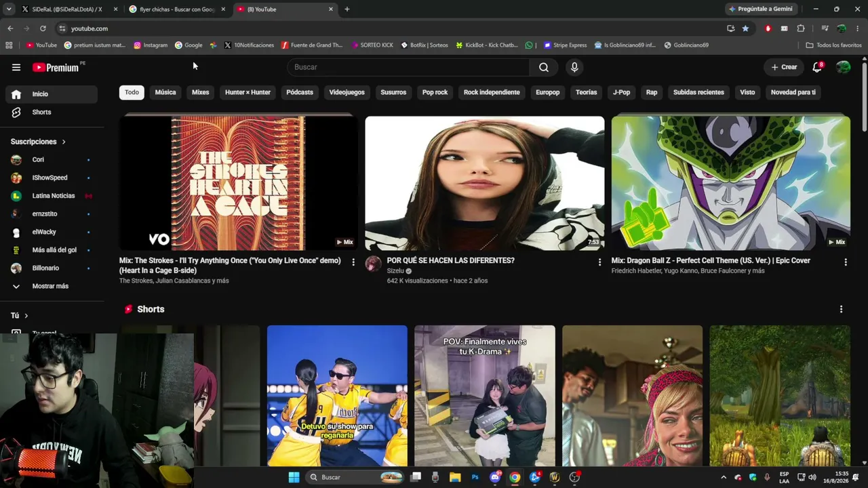Filter by the Rock independiente chip
The image size is (868, 488).
492,92
